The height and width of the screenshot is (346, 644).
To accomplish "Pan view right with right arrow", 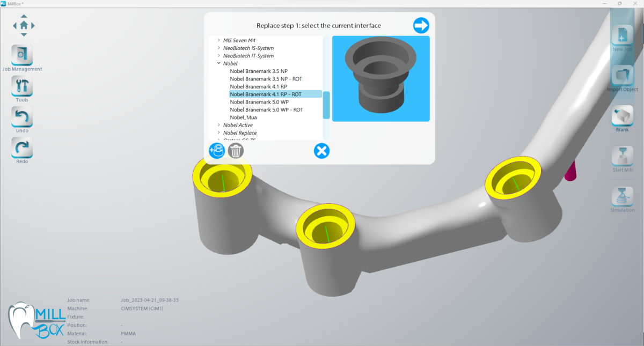I will 33,25.
